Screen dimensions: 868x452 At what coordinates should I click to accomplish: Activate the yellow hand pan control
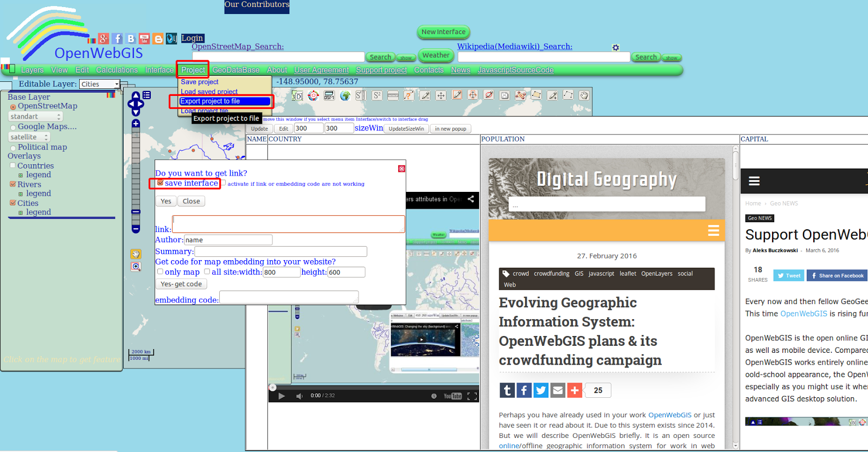tap(136, 254)
